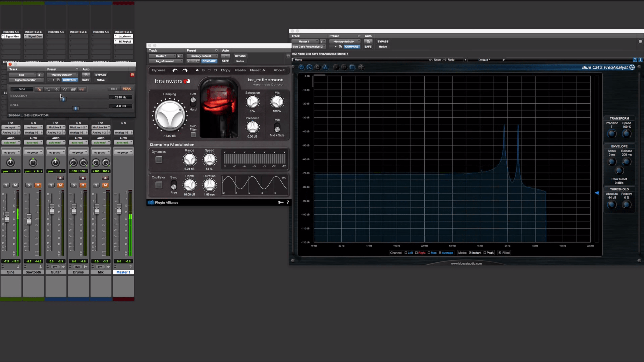
Task: Open the FreqAnalyst gear settings icon
Action: point(318,67)
